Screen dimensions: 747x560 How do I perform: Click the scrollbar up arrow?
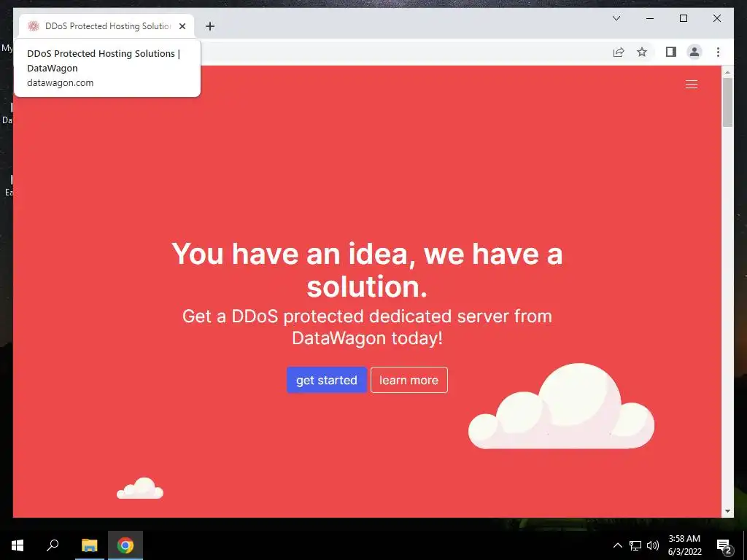coord(727,72)
